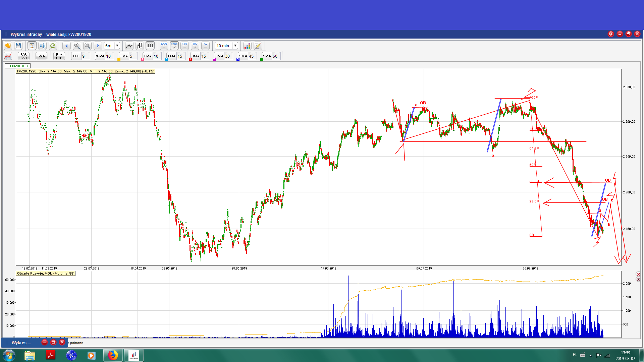The height and width of the screenshot is (362, 644).
Task: Click the notepad edit icon
Action: point(258,46)
